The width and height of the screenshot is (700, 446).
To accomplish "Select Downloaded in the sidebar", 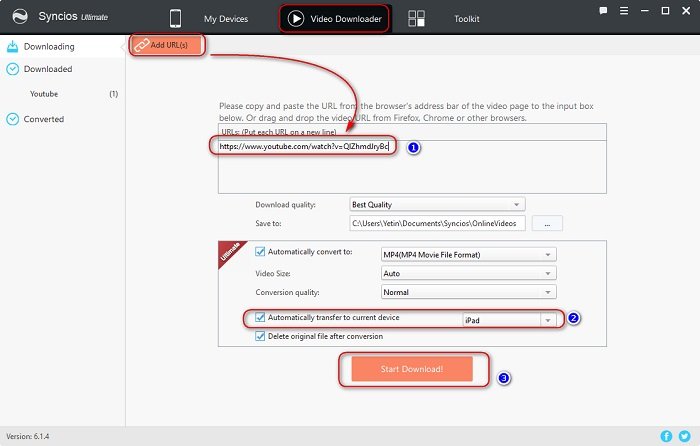I will [62, 69].
